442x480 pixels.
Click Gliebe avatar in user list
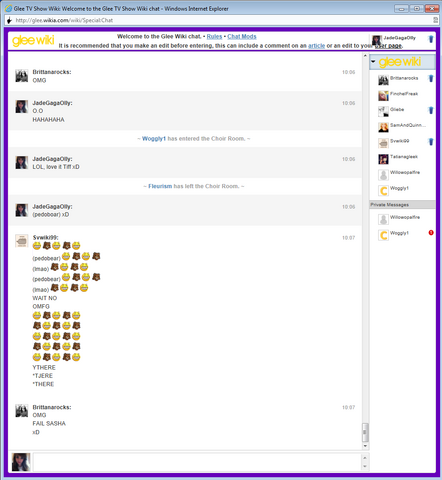tap(383, 111)
